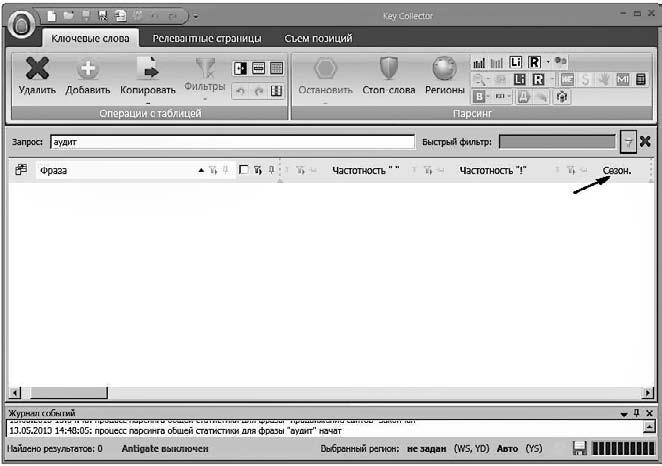The image size is (662, 466).
Task: Click the Добавить (Add) plus icon
Action: tap(88, 69)
